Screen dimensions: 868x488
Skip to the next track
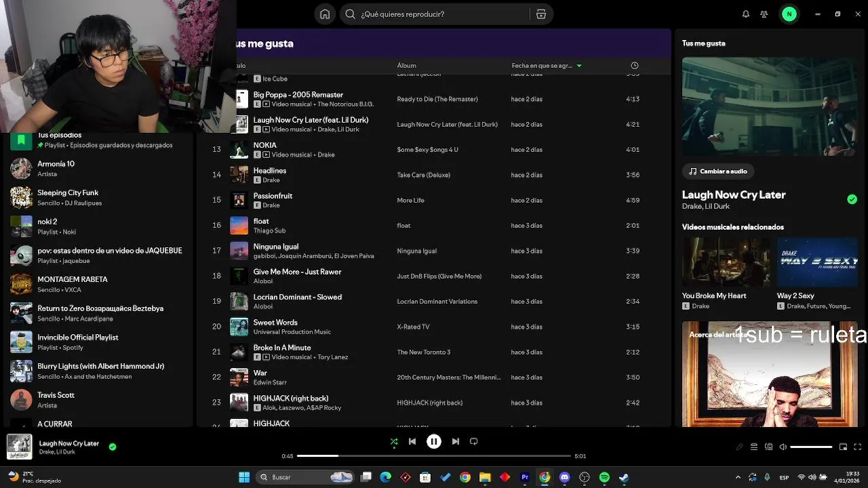point(456,441)
